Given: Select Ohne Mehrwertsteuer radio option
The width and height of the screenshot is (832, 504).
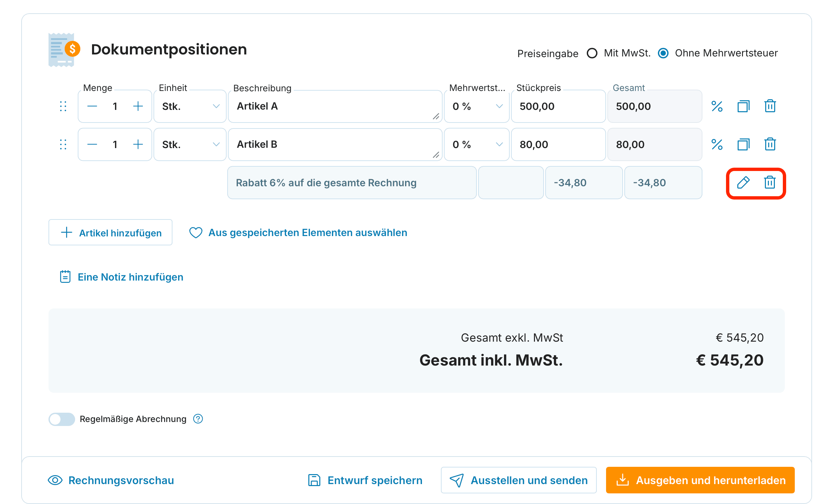Looking at the screenshot, I should 663,53.
